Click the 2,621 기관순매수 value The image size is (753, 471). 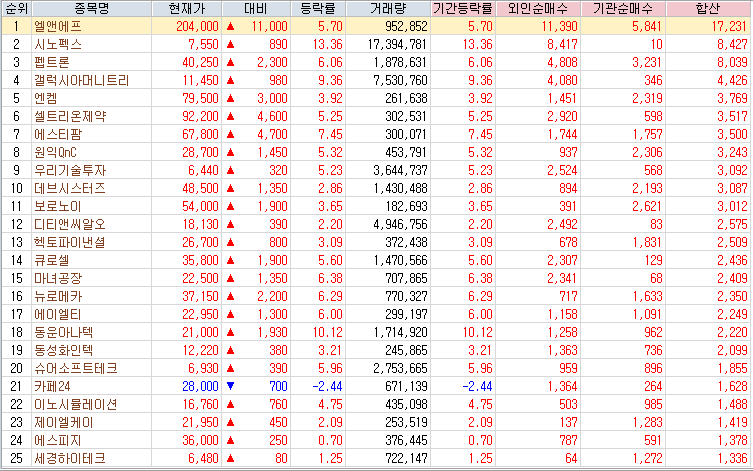647,206
